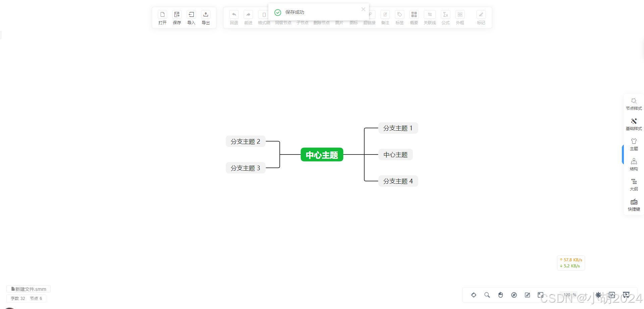Open the 结构 structure panel
Viewport: 644px width, 309px height.
[x=634, y=164]
